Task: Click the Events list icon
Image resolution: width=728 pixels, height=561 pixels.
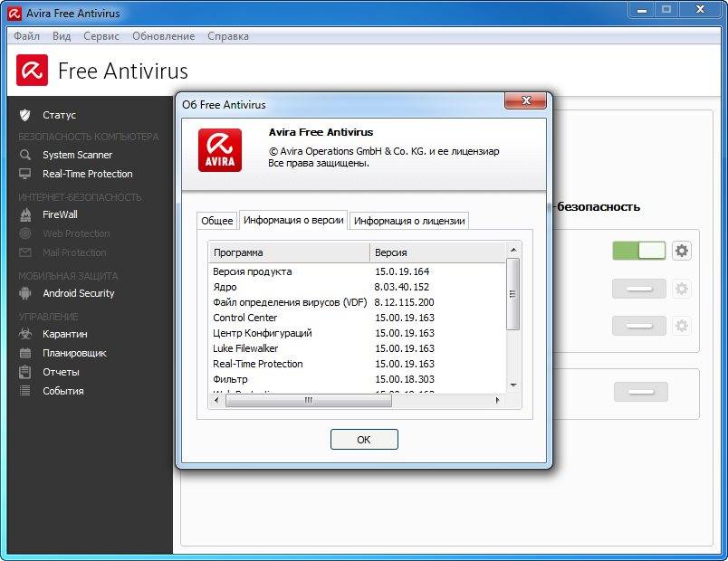Action: tap(25, 391)
